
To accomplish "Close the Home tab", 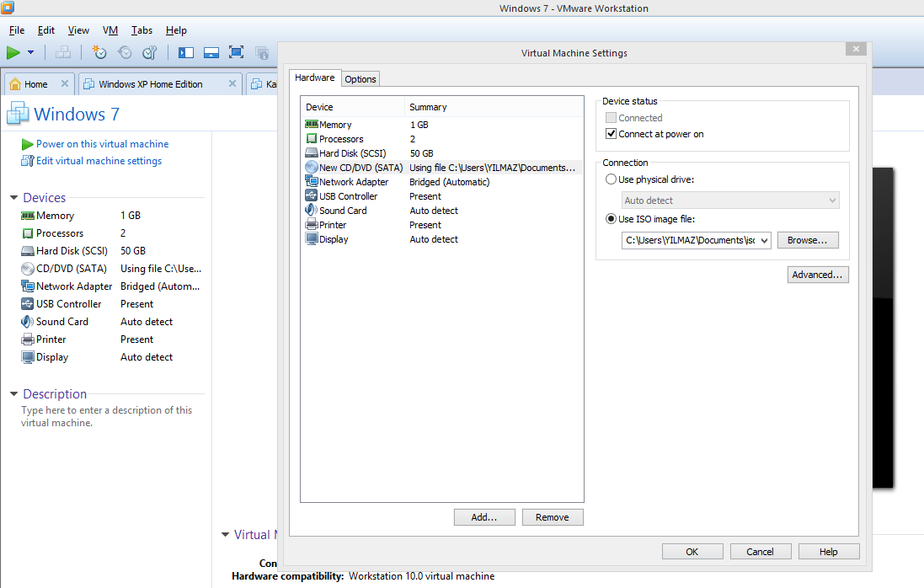I will pyautogui.click(x=65, y=83).
